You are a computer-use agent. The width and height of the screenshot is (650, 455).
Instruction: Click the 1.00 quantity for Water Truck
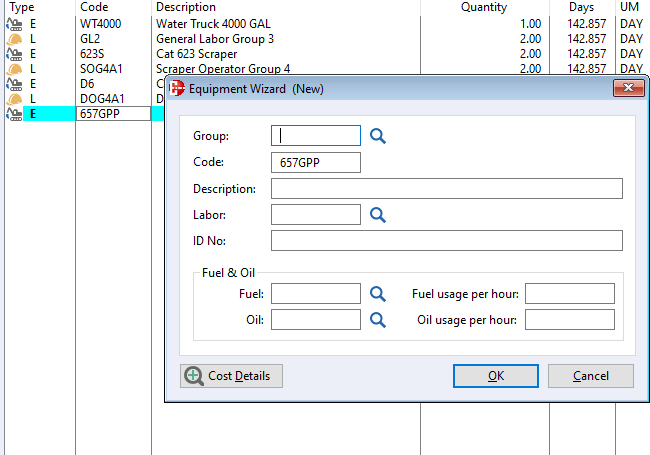pyautogui.click(x=531, y=24)
